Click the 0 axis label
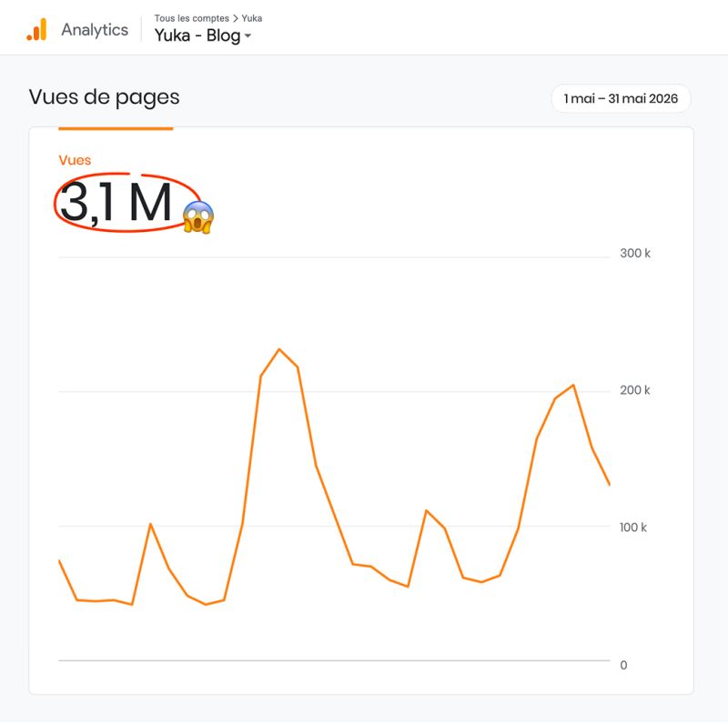This screenshot has height=723, width=728. pos(623,665)
